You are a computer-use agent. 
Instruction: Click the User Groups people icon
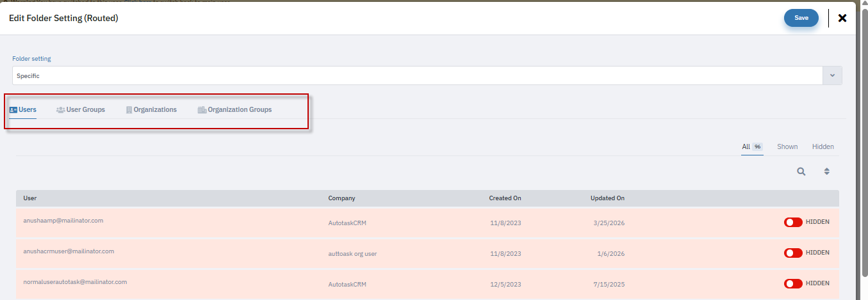(60, 110)
